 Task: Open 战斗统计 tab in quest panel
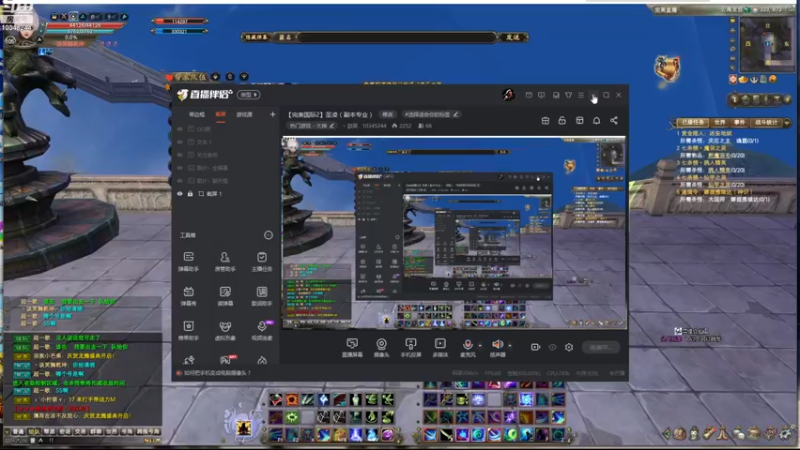click(x=766, y=122)
